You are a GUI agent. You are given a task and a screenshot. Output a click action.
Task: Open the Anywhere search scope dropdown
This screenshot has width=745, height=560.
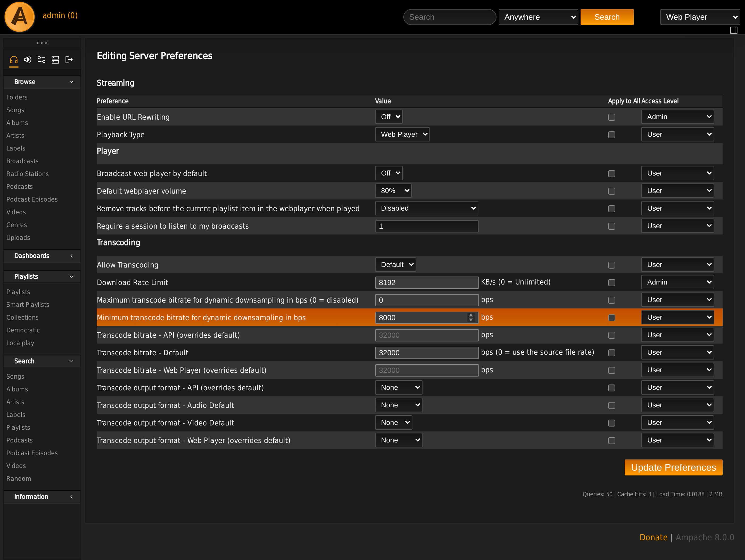point(538,17)
